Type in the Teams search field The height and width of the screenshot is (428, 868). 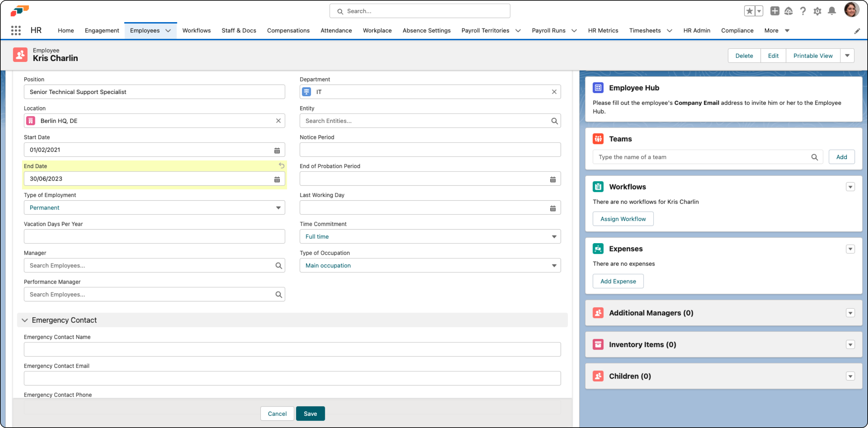[691, 157]
